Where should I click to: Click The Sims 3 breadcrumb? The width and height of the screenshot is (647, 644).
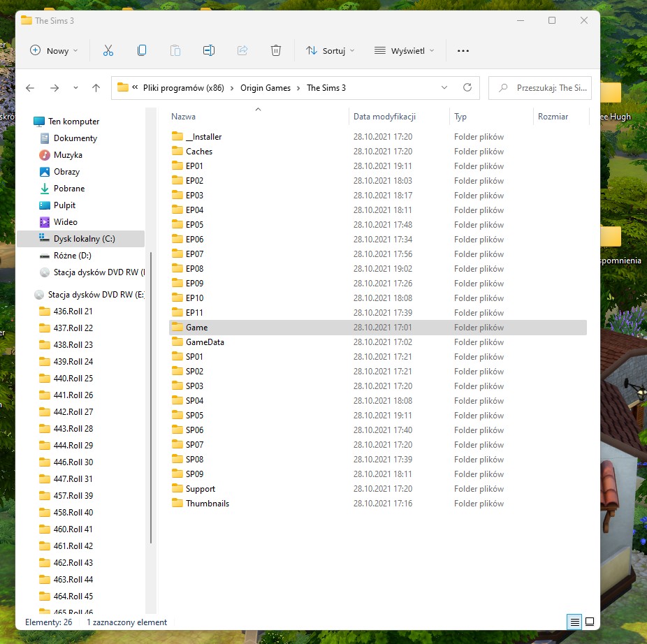(326, 88)
